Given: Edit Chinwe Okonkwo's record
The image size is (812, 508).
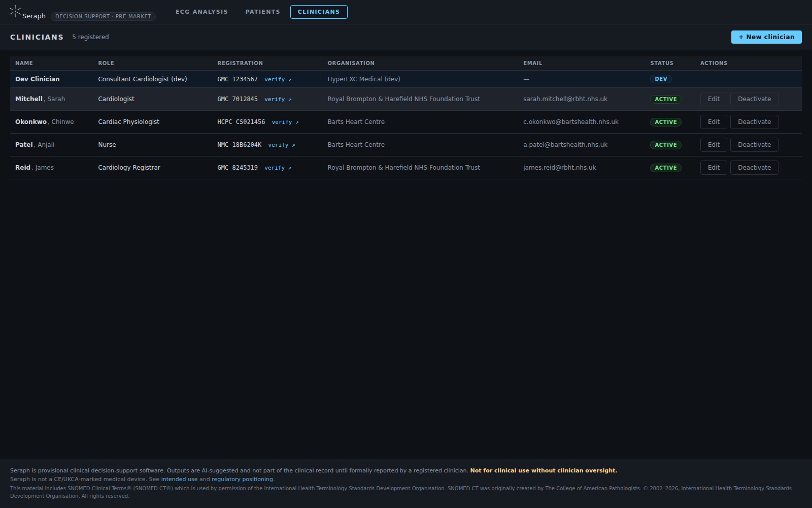Looking at the screenshot, I should point(714,122).
